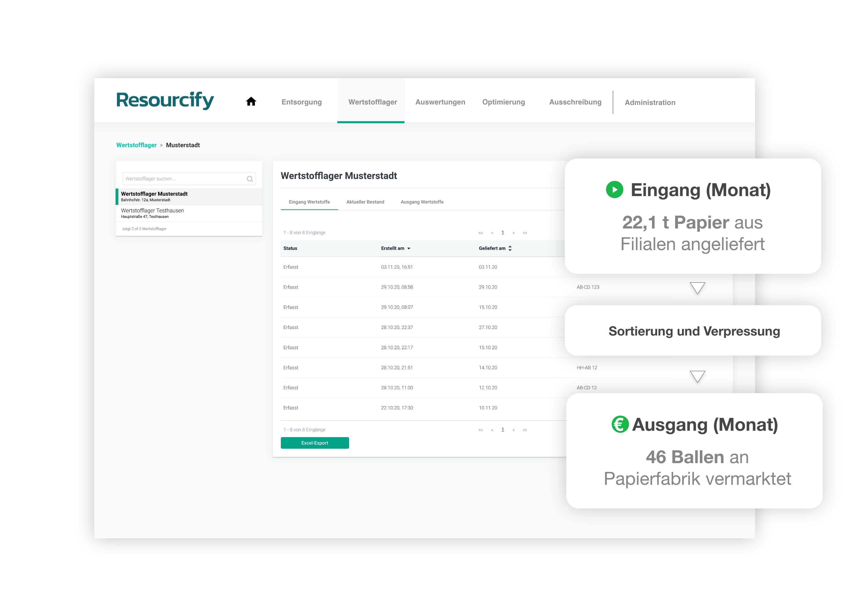The height and width of the screenshot is (616, 849).
Task: Click the Status column header
Action: (x=290, y=249)
